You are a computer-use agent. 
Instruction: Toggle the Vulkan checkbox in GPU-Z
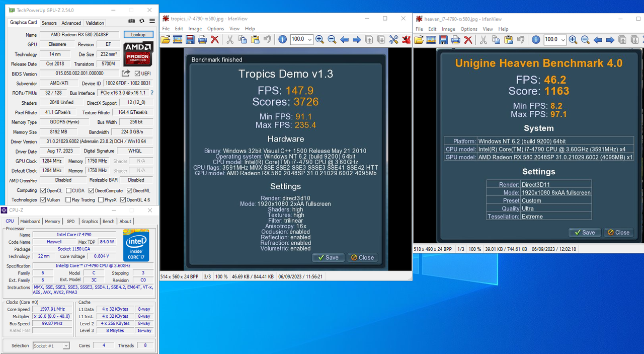point(42,200)
